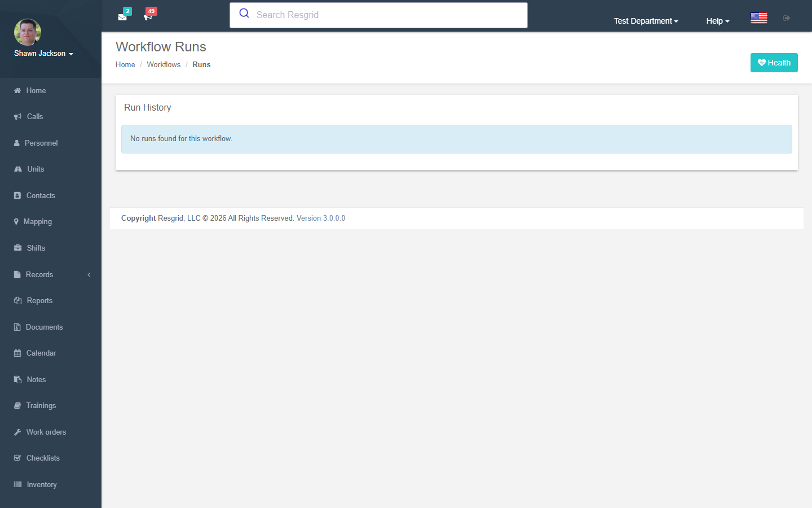
Task: Click the Workflow Runs page title
Action: 161,47
